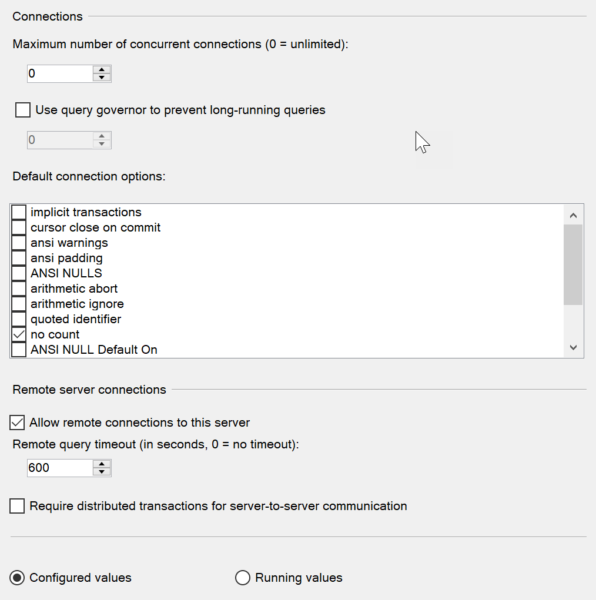The image size is (596, 600).
Task: Click the options list scroll up arrow
Action: tap(573, 215)
